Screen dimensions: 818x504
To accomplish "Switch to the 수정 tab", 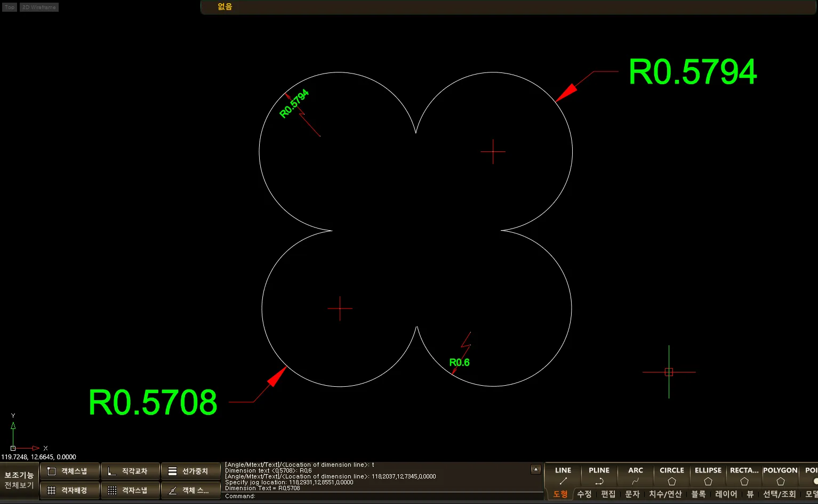I will (584, 494).
